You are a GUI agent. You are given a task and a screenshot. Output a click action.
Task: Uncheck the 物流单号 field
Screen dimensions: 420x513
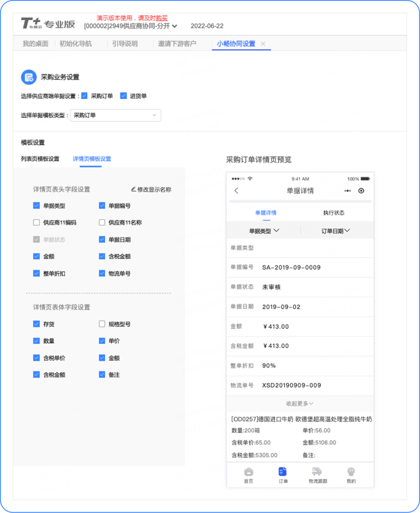[102, 273]
